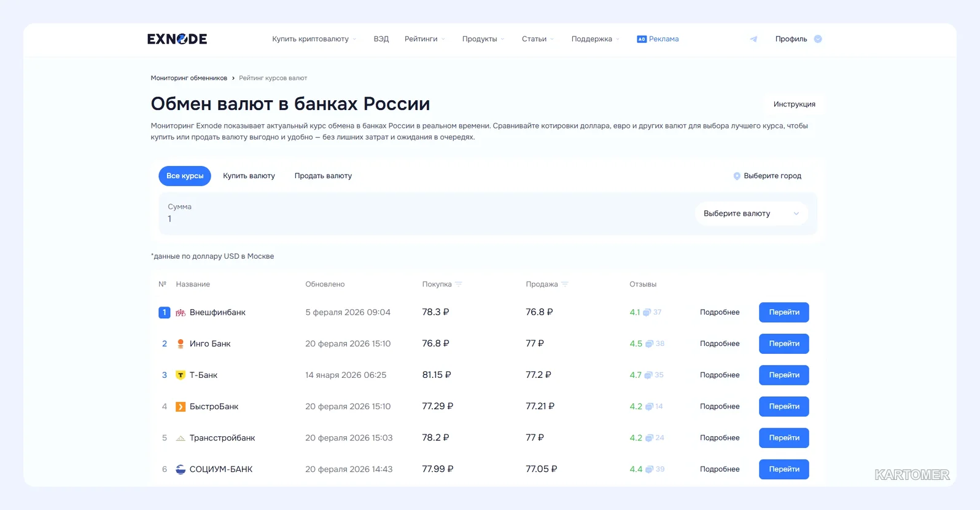Click the date 5 февраля 2026 09:04
The width and height of the screenshot is (980, 510).
coord(348,312)
